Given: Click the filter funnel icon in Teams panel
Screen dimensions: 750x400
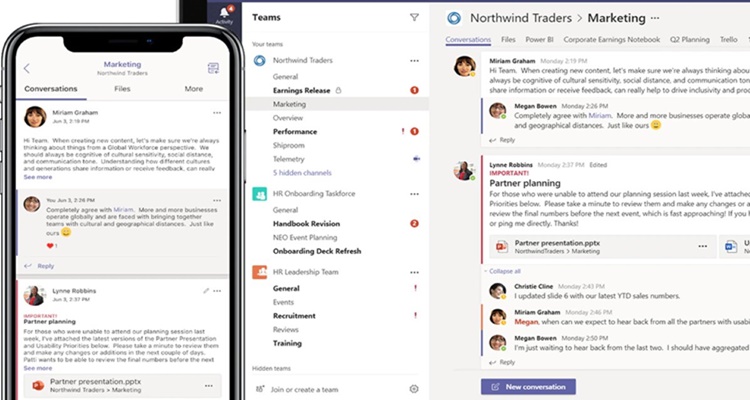Looking at the screenshot, I should pyautogui.click(x=414, y=17).
